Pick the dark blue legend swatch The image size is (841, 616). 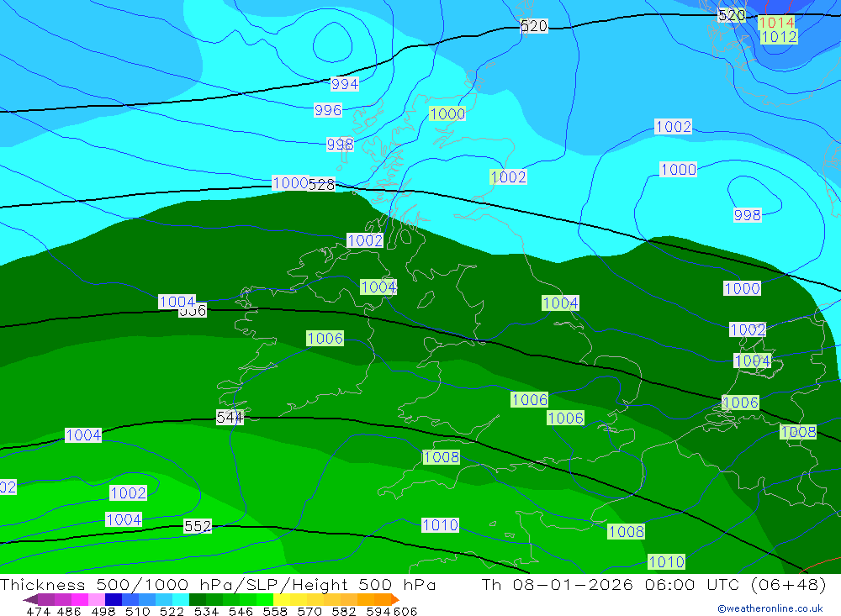114,599
